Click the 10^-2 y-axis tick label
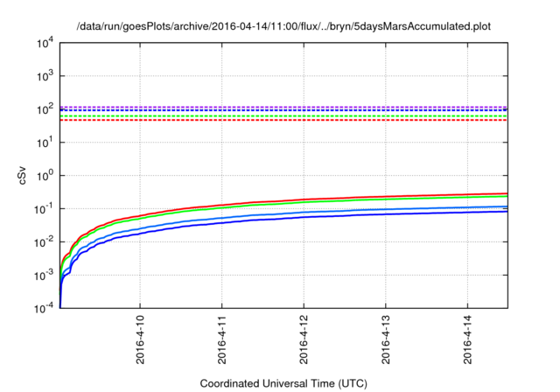 pos(45,241)
